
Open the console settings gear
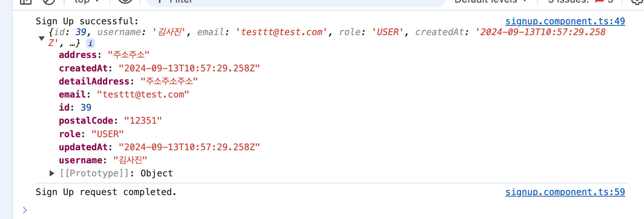point(637,1)
